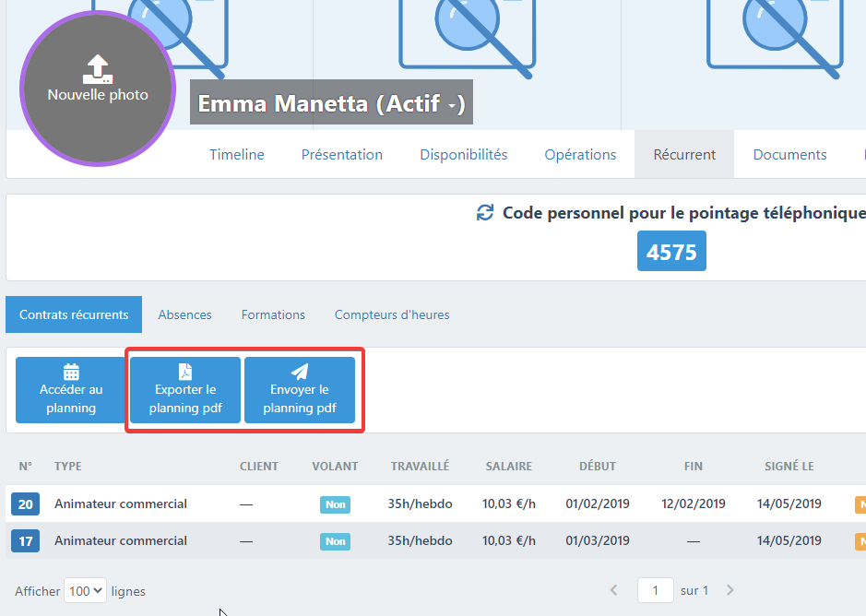The height and width of the screenshot is (616, 866).
Task: Click the page number input field
Action: [656, 590]
